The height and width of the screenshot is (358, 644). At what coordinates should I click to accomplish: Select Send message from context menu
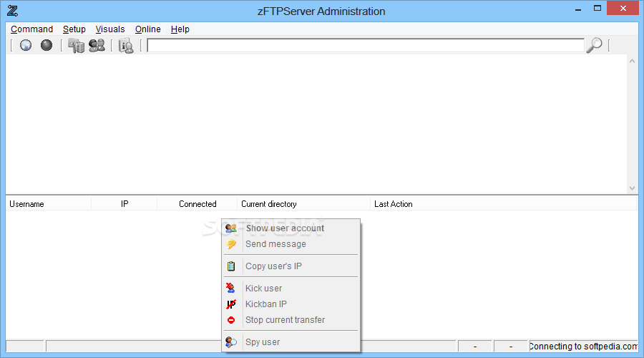click(291, 244)
